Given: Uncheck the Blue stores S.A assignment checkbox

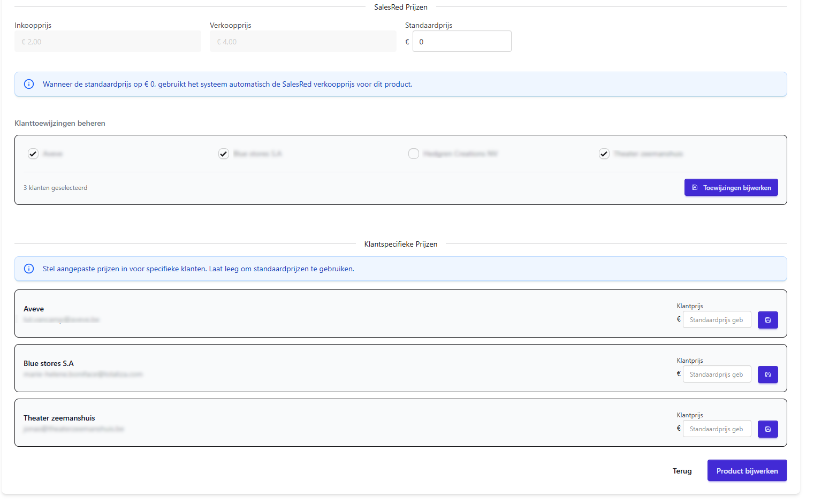Looking at the screenshot, I should pyautogui.click(x=224, y=154).
